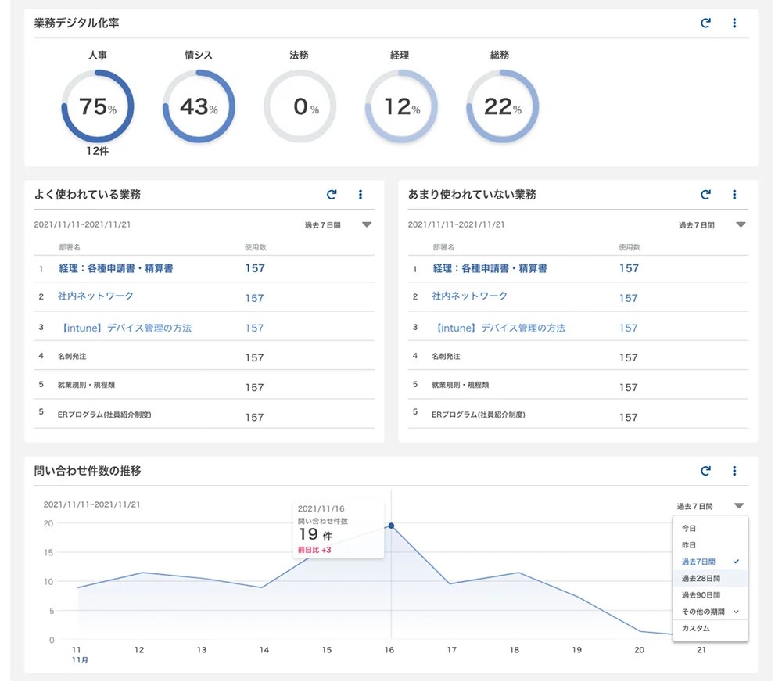Screen dimensions: 782x700
Task: Open more options for よく使われている業務 panel
Action: pos(361,195)
